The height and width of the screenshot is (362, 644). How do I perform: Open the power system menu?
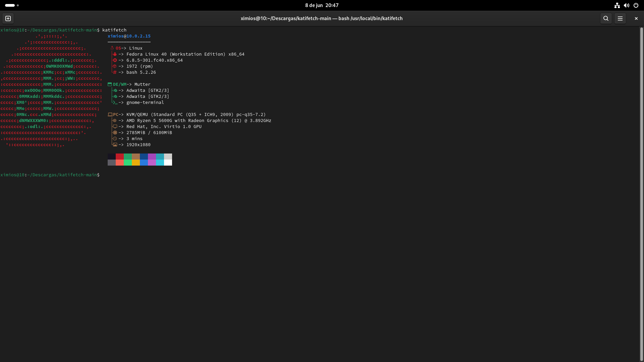[x=636, y=5]
